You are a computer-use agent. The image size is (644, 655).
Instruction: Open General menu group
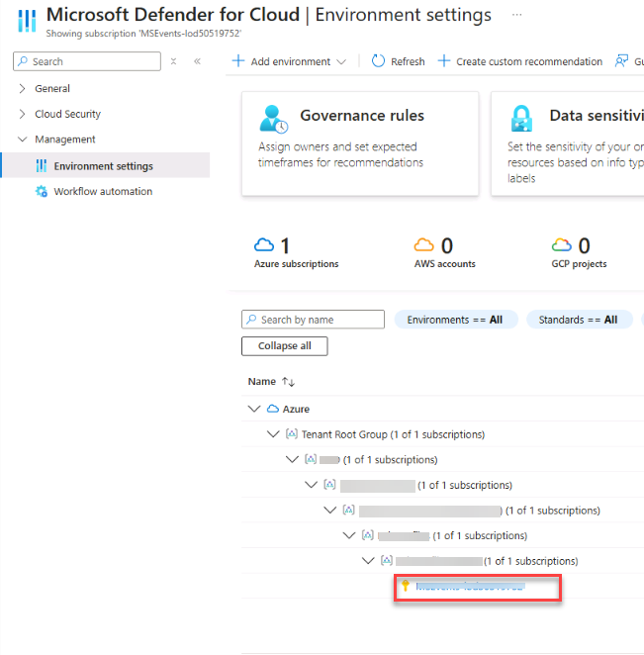[x=52, y=89]
